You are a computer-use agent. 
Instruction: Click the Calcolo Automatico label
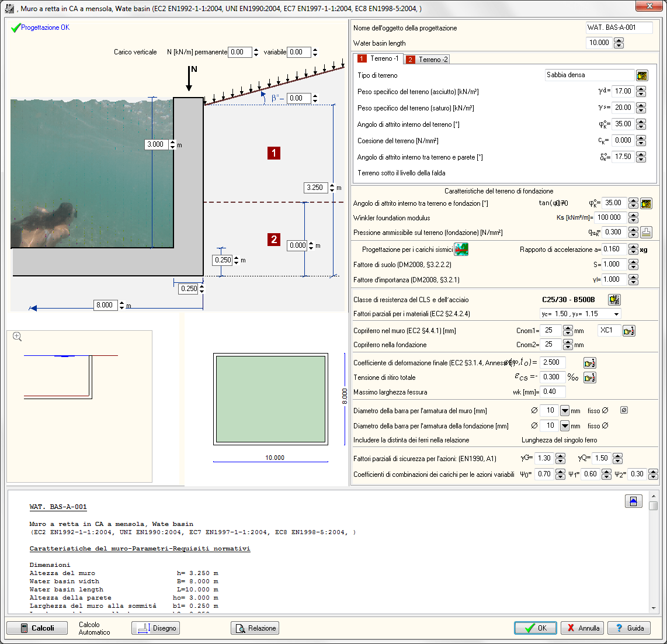pos(94,628)
